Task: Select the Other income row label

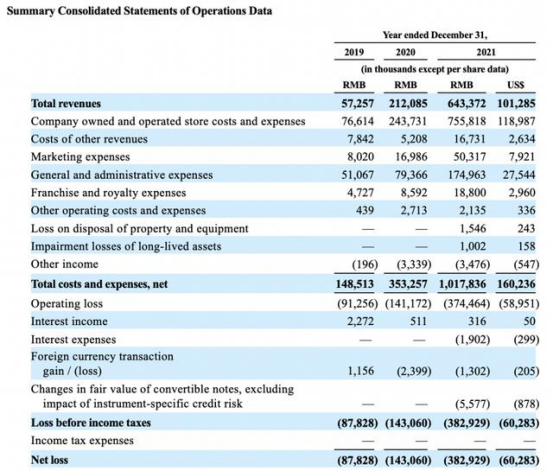Action: pyautogui.click(x=65, y=264)
